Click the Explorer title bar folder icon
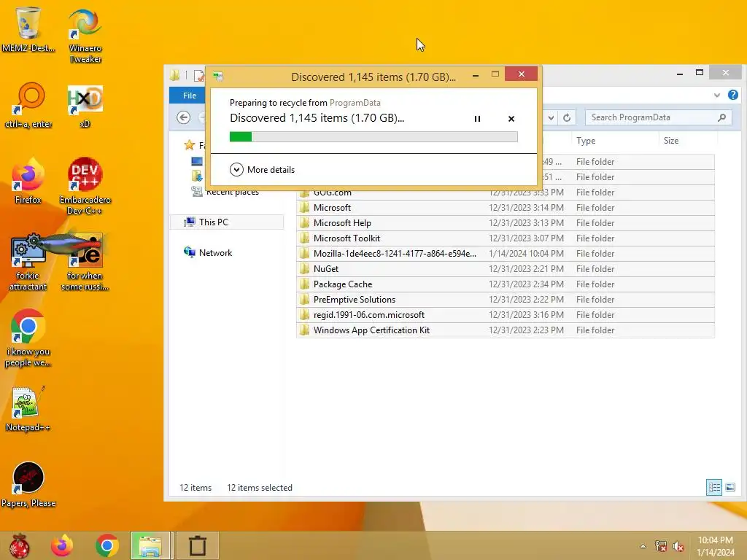 [175, 75]
